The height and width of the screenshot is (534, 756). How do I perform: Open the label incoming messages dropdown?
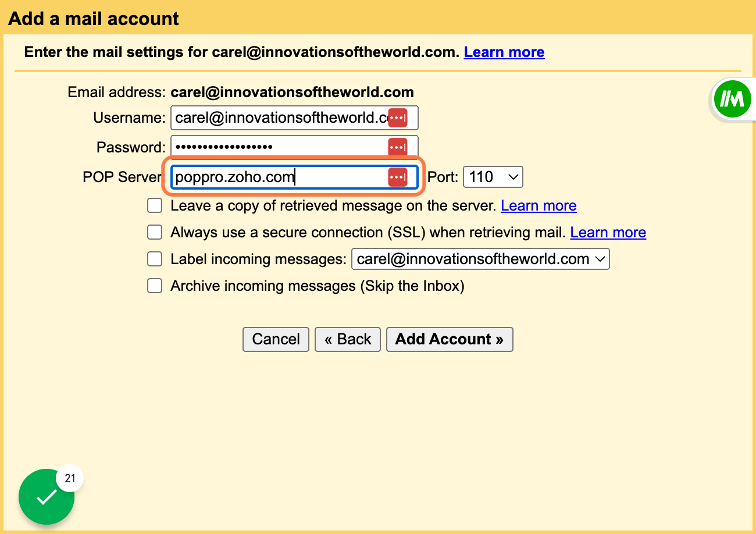point(480,259)
